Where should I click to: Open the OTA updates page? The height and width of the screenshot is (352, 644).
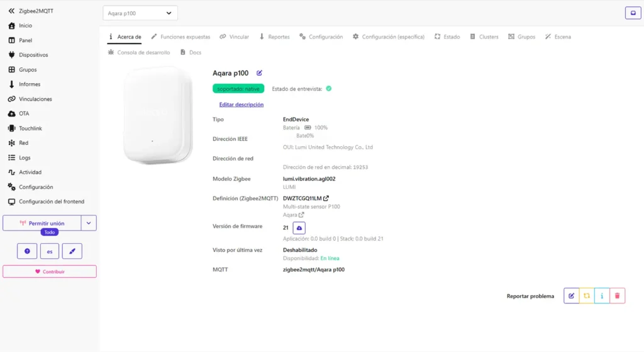click(x=18, y=113)
